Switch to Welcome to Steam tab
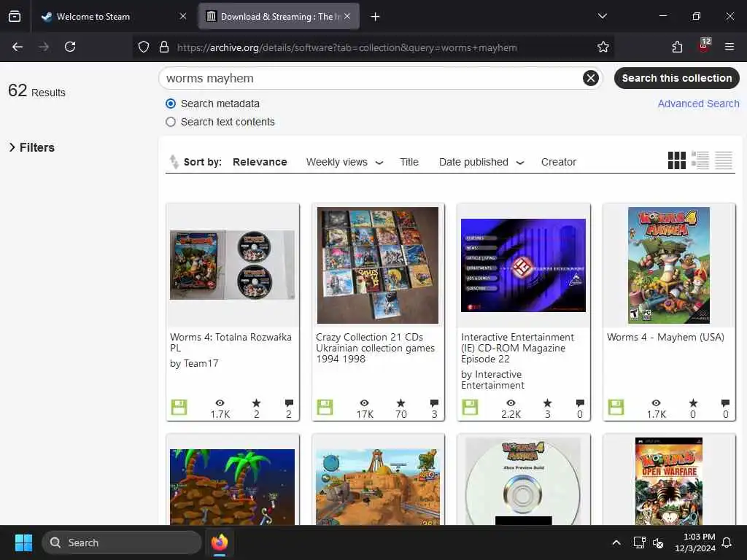The image size is (747, 560). [x=93, y=17]
